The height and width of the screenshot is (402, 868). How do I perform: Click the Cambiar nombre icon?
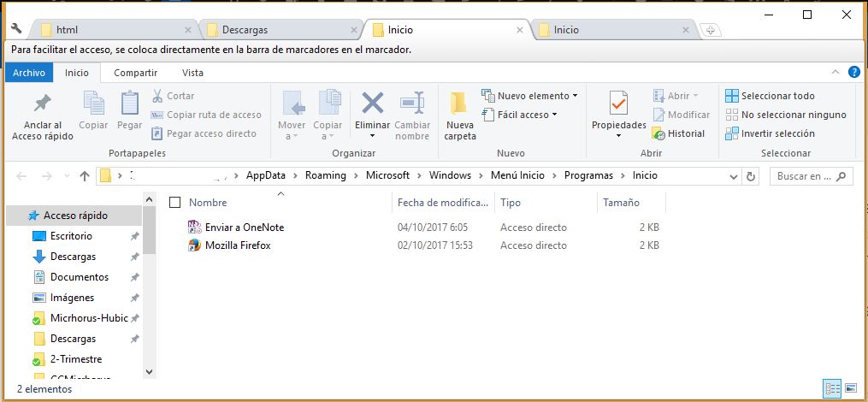(x=412, y=103)
